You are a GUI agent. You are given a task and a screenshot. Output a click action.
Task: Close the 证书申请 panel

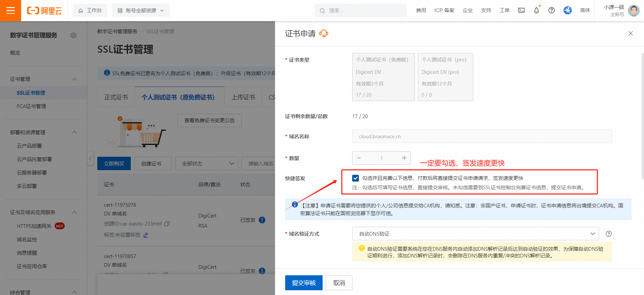tap(631, 33)
